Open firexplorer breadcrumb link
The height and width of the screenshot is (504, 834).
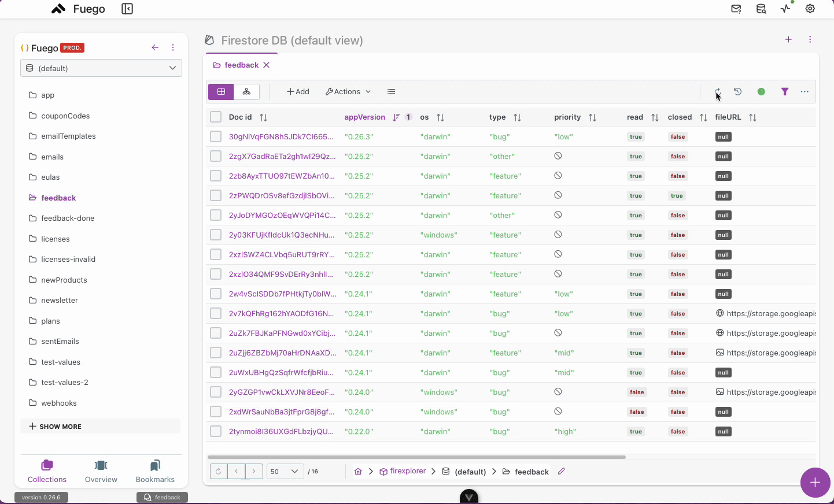pyautogui.click(x=403, y=471)
